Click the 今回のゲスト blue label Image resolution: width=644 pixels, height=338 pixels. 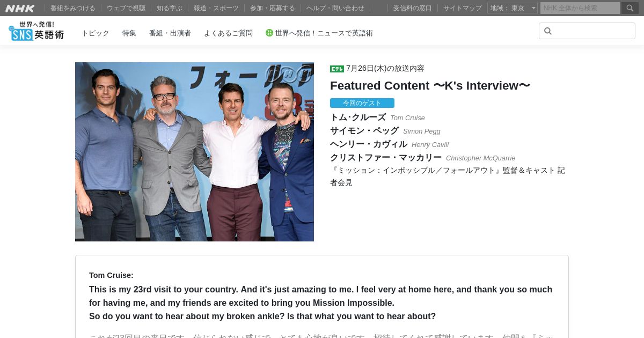pyautogui.click(x=362, y=103)
